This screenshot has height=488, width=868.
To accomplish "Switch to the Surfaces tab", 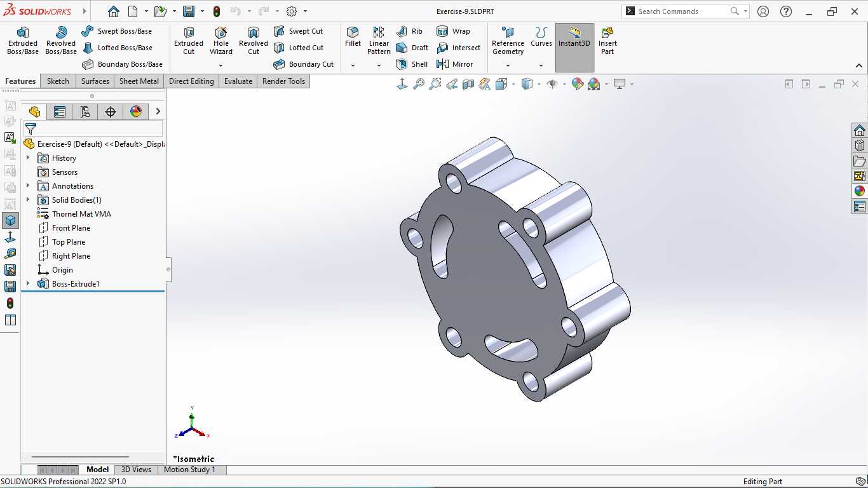I will (x=95, y=81).
